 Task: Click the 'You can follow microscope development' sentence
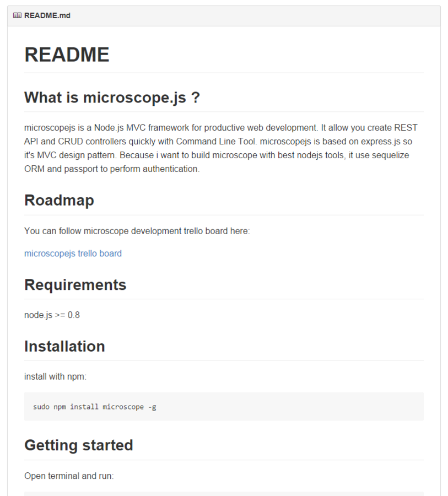137,231
